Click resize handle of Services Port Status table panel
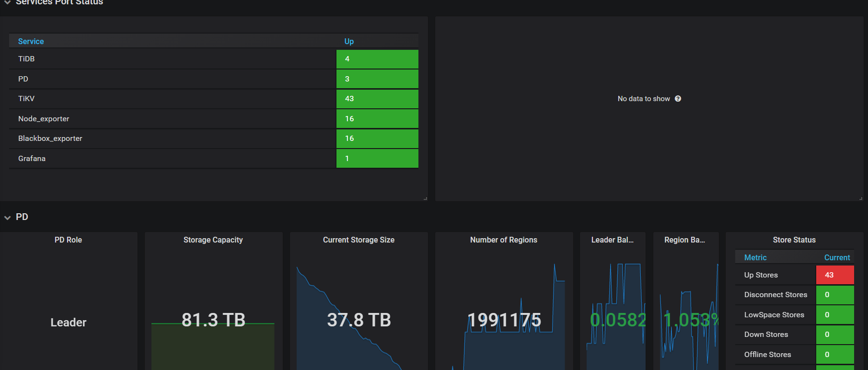Screen dimensions: 868x370 [x=425, y=198]
